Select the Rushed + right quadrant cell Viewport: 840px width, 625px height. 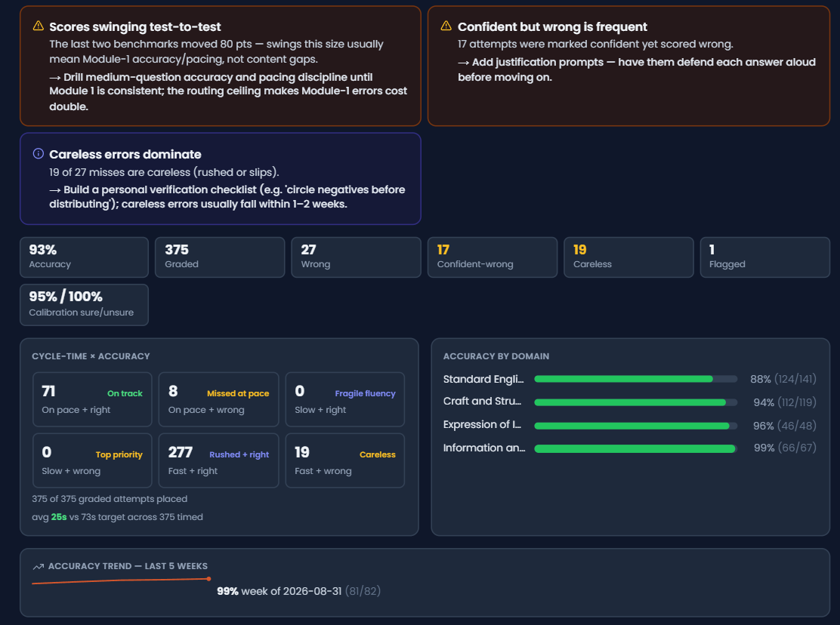point(218,460)
